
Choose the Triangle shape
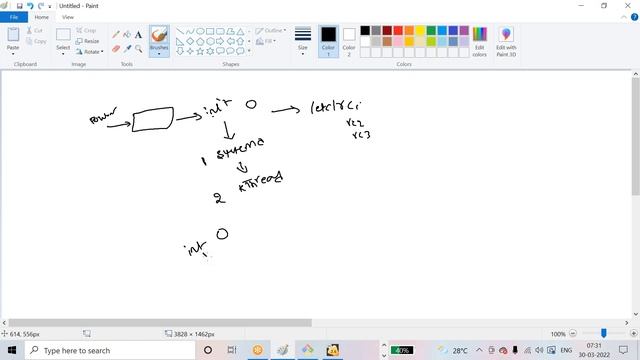(x=240, y=31)
